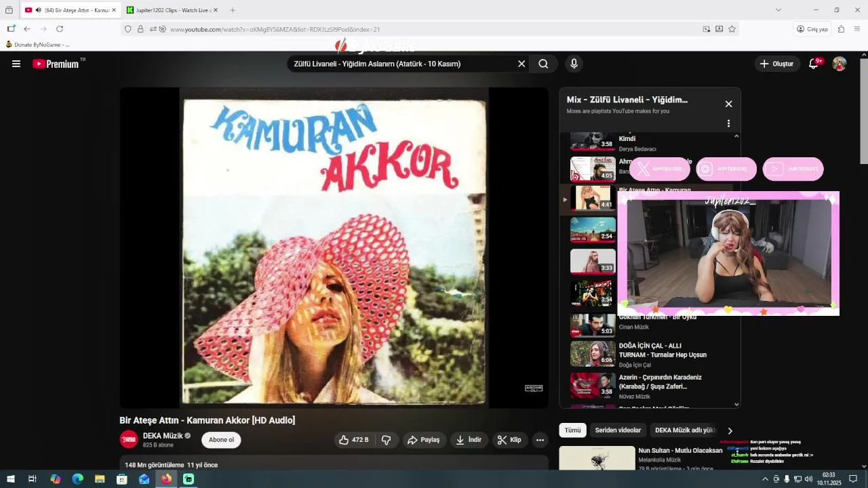This screenshot has height=488, width=868.
Task: Open a new browser tab
Action: pyautogui.click(x=233, y=10)
